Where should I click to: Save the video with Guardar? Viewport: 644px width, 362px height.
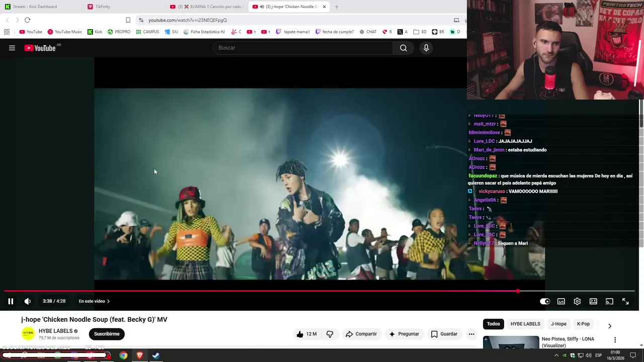coord(444,334)
